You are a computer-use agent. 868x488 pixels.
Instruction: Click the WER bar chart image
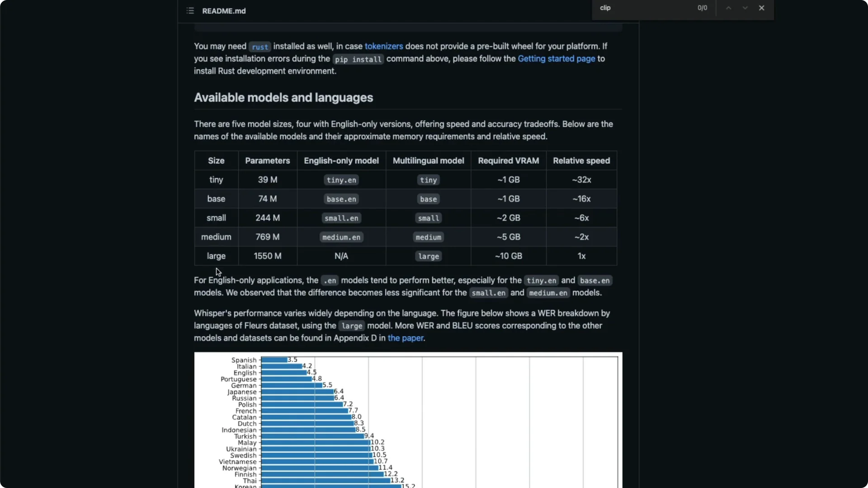click(x=407, y=420)
